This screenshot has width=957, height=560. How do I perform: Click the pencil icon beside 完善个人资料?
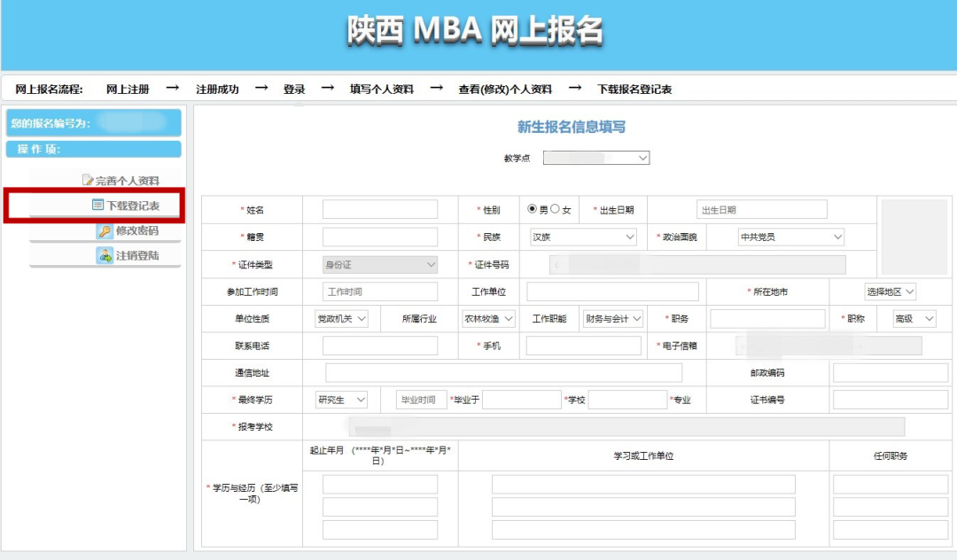[x=88, y=180]
